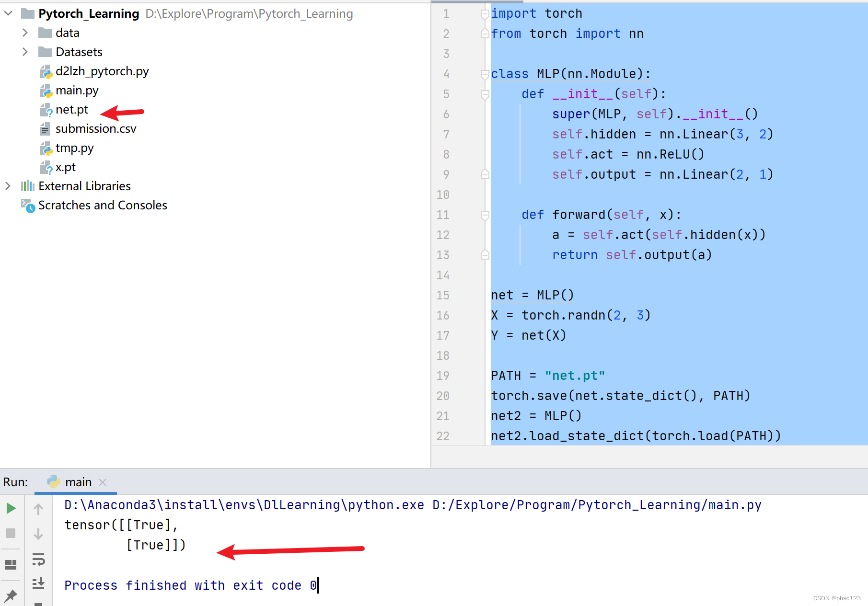Toggle the pin tab icon
Screen dimensions: 868x606
coord(11,596)
